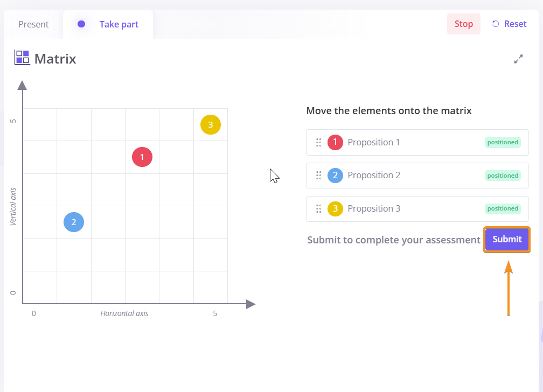
Task: Click the Reset circular arrow icon
Action: (496, 24)
